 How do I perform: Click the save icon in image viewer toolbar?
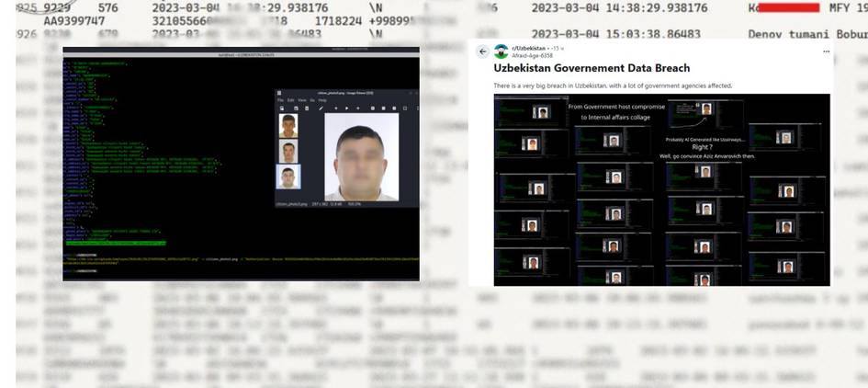coord(282,108)
